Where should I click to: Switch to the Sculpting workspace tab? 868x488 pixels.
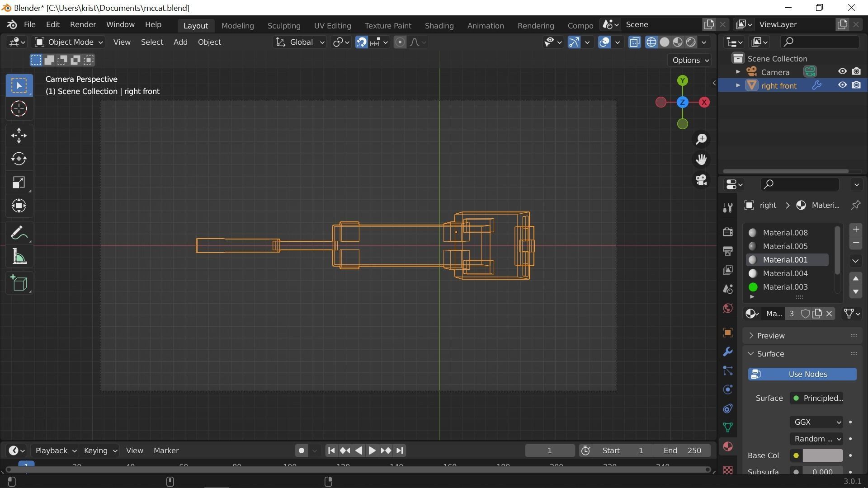[x=283, y=26]
